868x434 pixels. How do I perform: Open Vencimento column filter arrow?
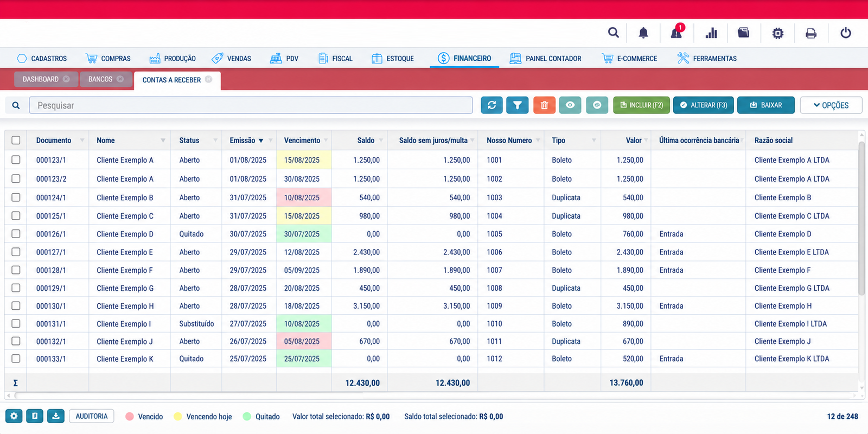(x=325, y=140)
